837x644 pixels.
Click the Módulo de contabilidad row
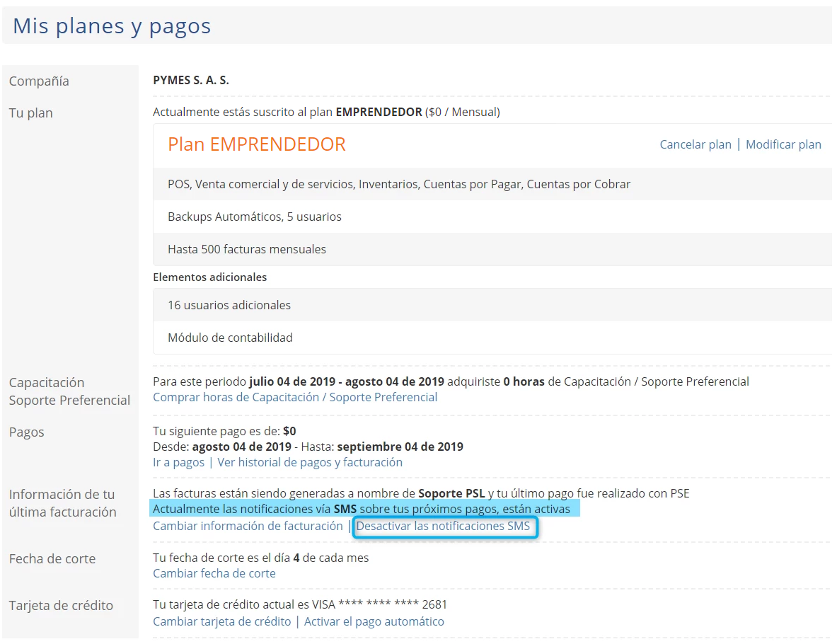pos(230,338)
